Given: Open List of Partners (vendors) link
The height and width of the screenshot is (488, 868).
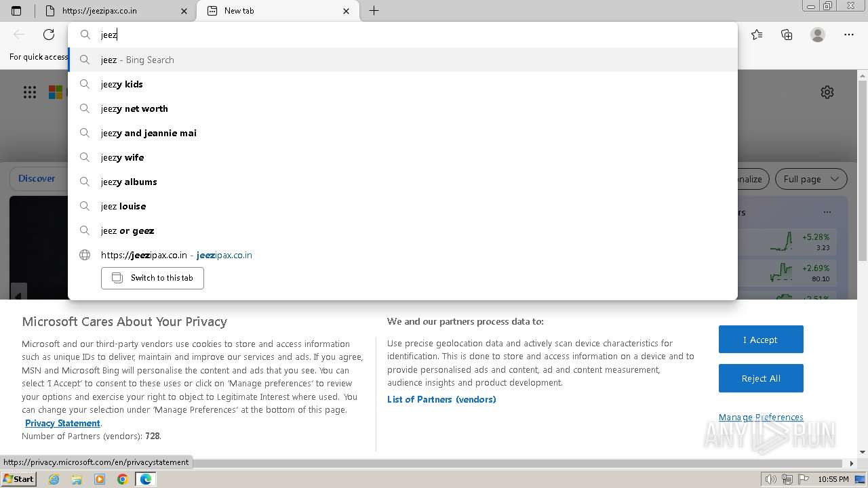Looking at the screenshot, I should (441, 399).
